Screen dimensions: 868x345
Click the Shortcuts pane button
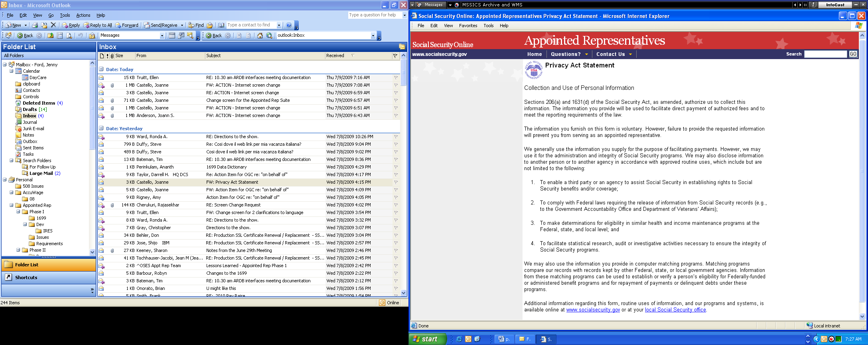coord(49,278)
